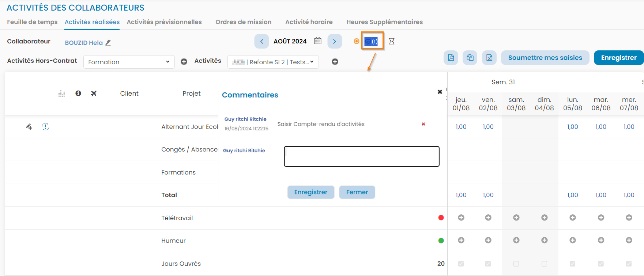Image resolution: width=644 pixels, height=276 pixels.
Task: Check Jours Ouvrés box for sam. 03/08
Action: click(516, 264)
